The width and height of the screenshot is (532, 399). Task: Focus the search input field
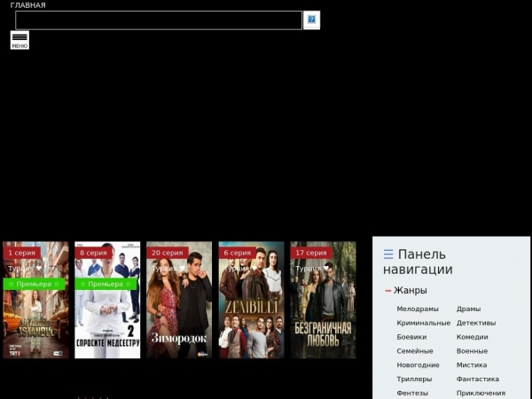159,20
